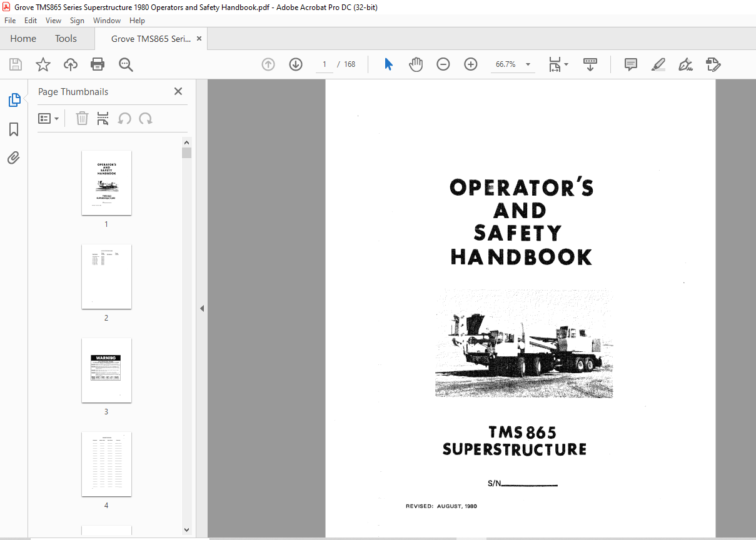Add a comment note
The height and width of the screenshot is (540, 756).
tap(631, 64)
